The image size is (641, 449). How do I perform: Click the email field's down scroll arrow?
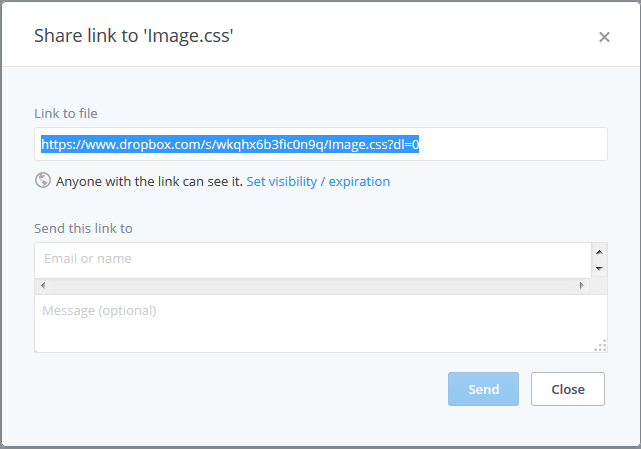[x=599, y=268]
